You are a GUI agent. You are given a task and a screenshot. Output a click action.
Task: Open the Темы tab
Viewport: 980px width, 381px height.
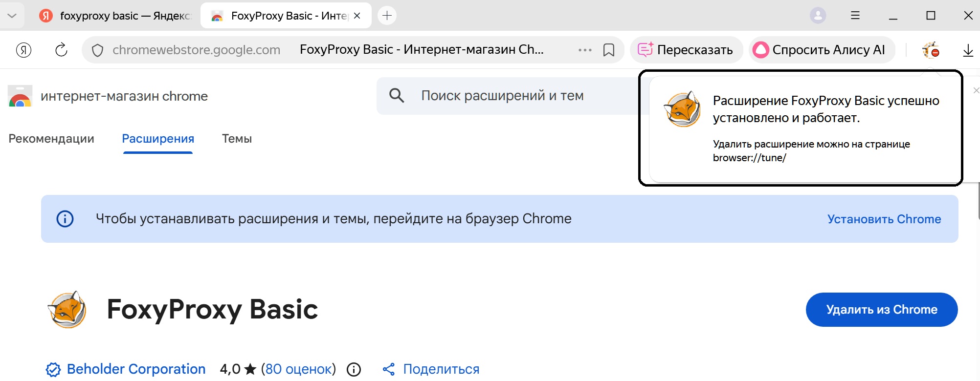[237, 139]
